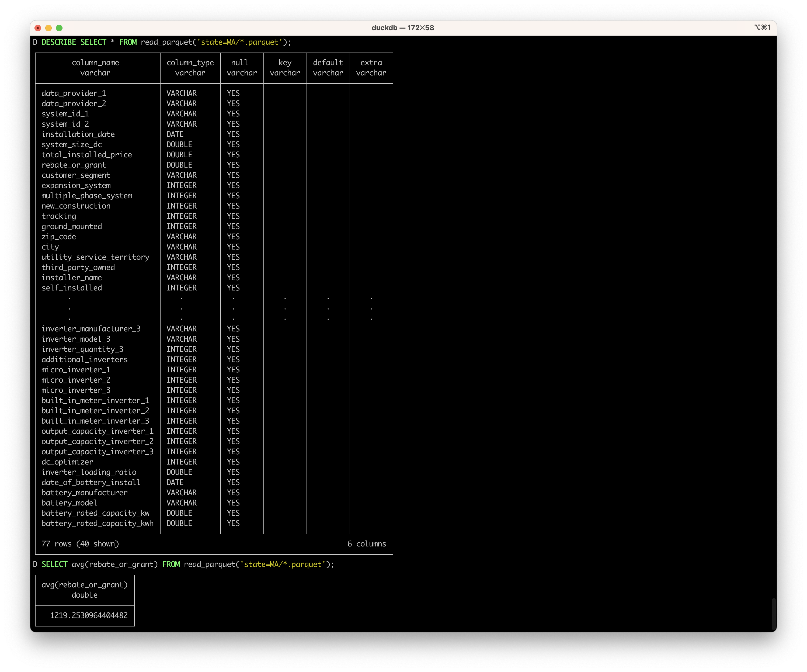Click the yellow minimize window button
Screen dimensions: 807x672
pos(48,28)
